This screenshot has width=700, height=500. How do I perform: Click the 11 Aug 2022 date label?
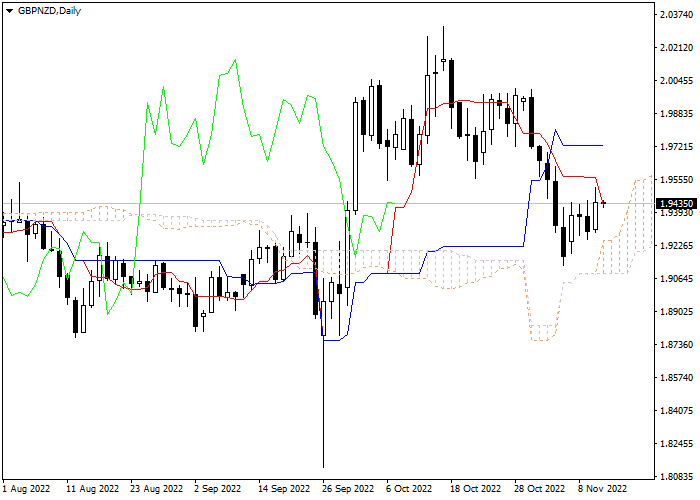[92, 489]
